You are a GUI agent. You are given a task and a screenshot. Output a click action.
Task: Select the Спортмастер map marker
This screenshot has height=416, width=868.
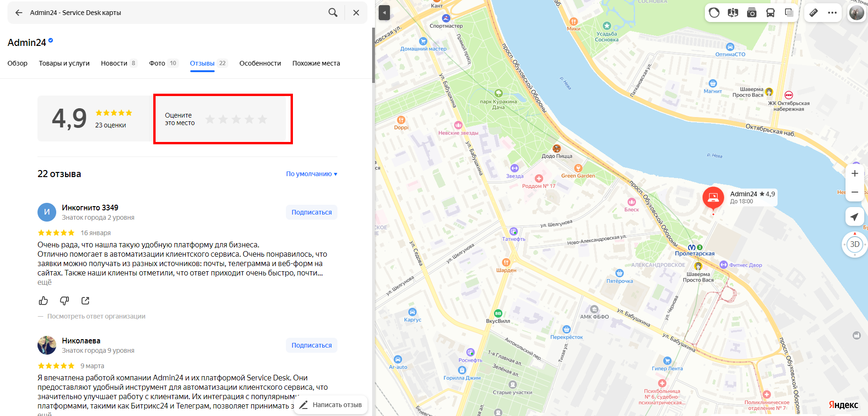pyautogui.click(x=446, y=18)
